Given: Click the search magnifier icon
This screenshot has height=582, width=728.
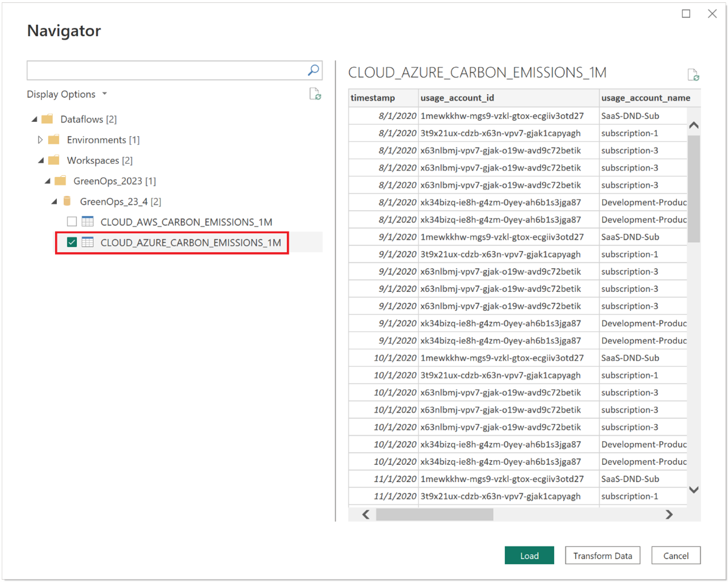Looking at the screenshot, I should (x=312, y=70).
